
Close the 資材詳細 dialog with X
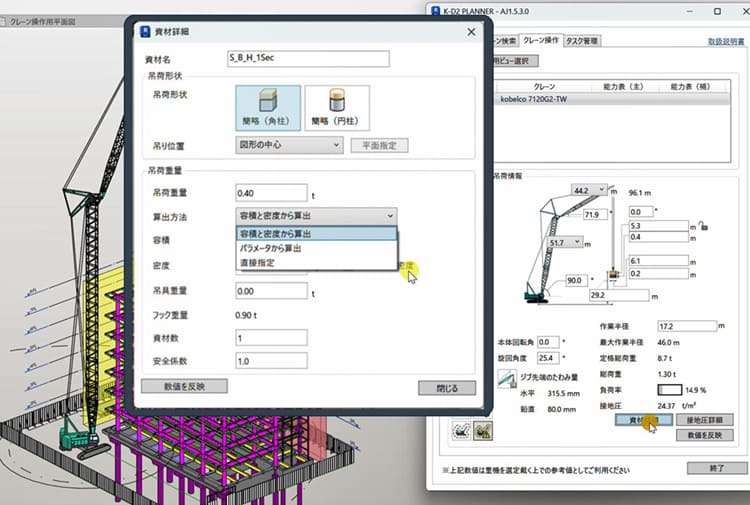[469, 33]
